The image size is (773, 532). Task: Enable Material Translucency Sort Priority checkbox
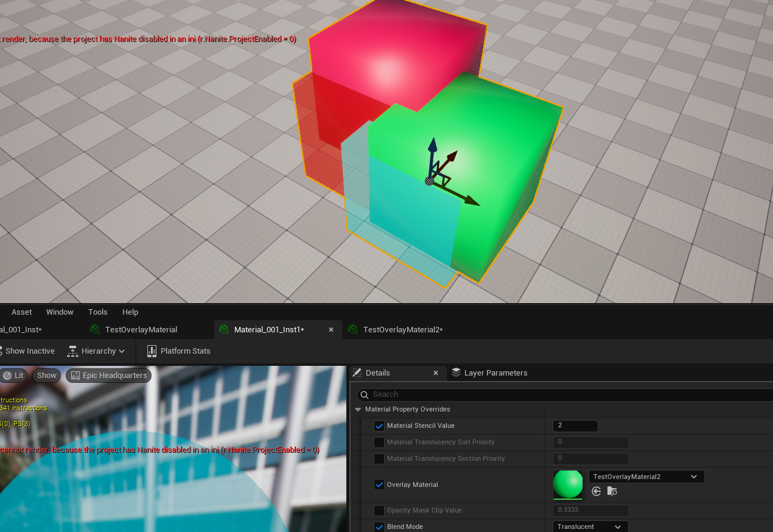point(379,443)
